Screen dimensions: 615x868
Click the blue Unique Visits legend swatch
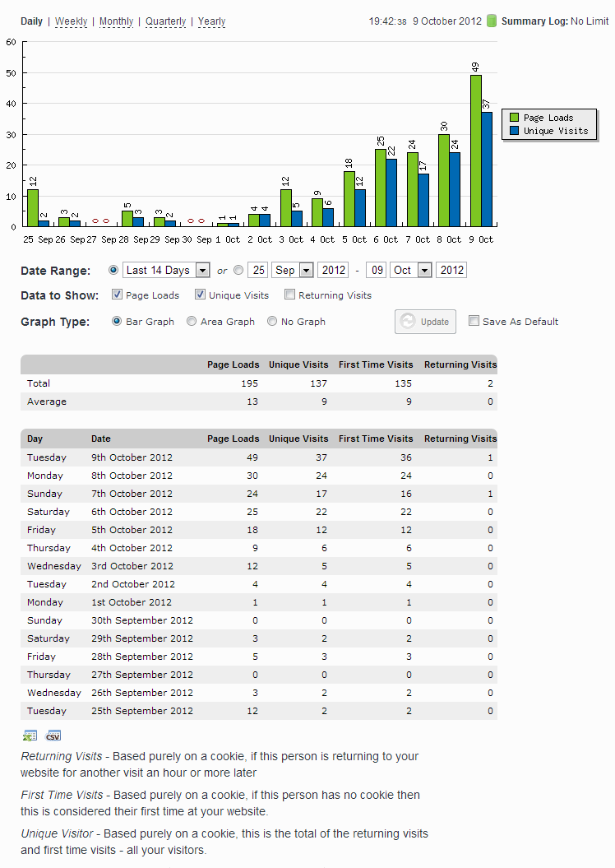514,131
